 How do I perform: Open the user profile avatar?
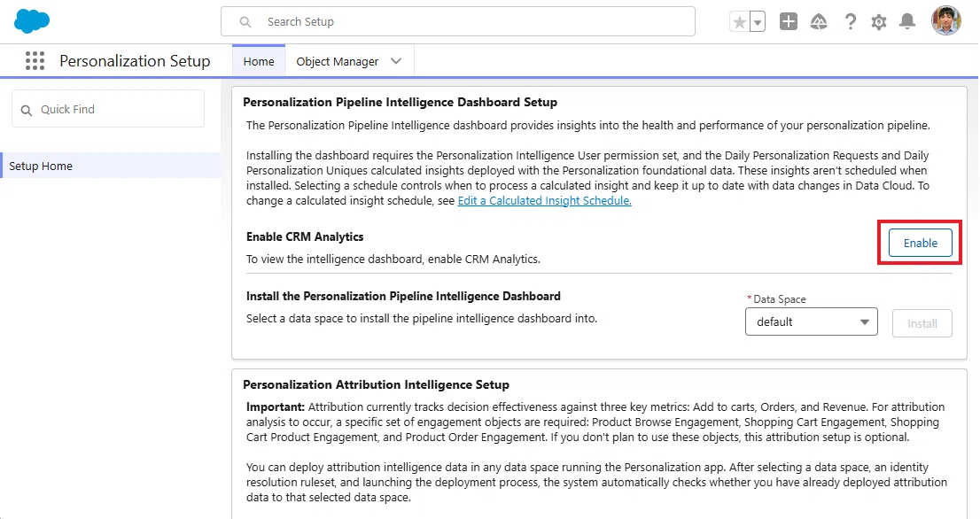pos(945,21)
